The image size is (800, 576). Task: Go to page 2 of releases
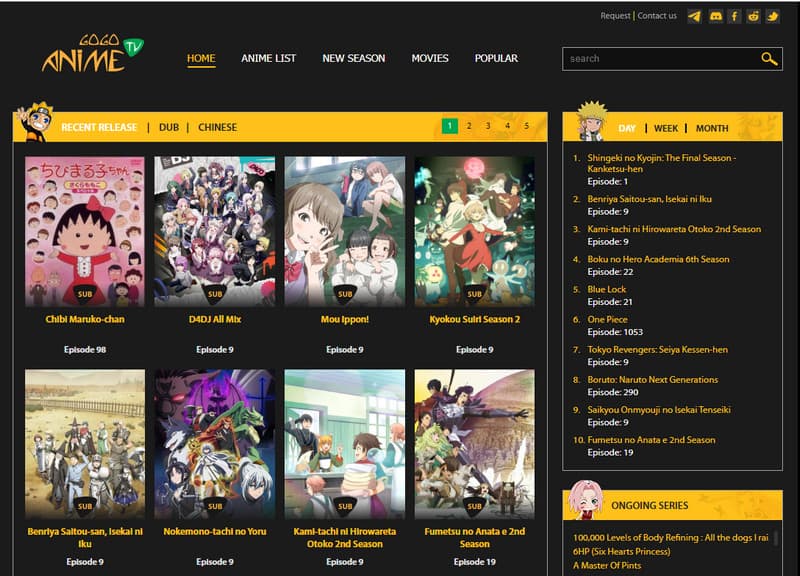469,126
